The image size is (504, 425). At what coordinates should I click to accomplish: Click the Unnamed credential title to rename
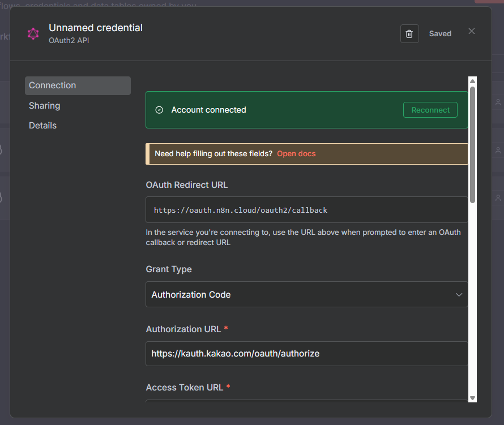coord(96,28)
